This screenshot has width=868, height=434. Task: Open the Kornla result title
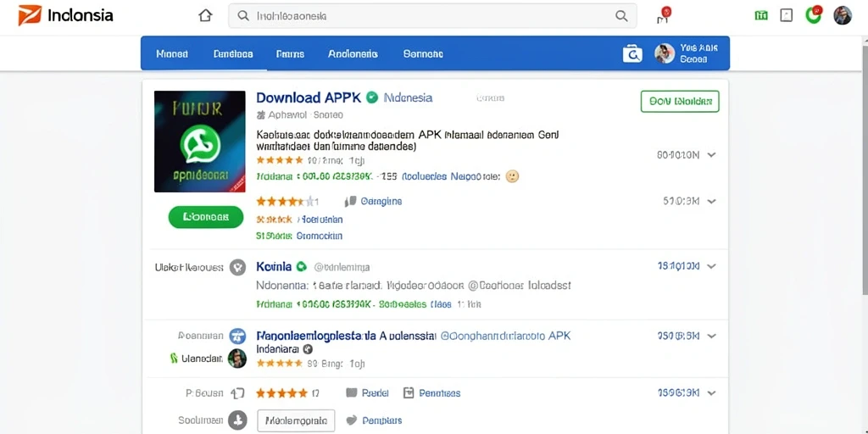(274, 266)
